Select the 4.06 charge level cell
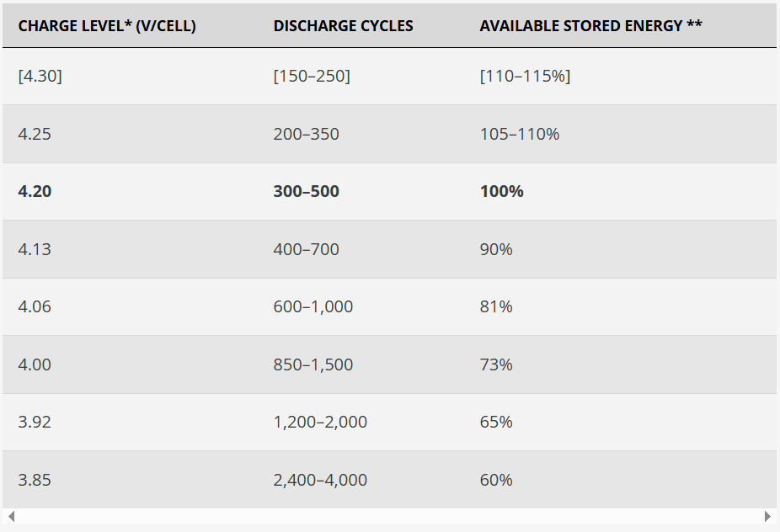Screen dimensions: 780x532 [35, 306]
